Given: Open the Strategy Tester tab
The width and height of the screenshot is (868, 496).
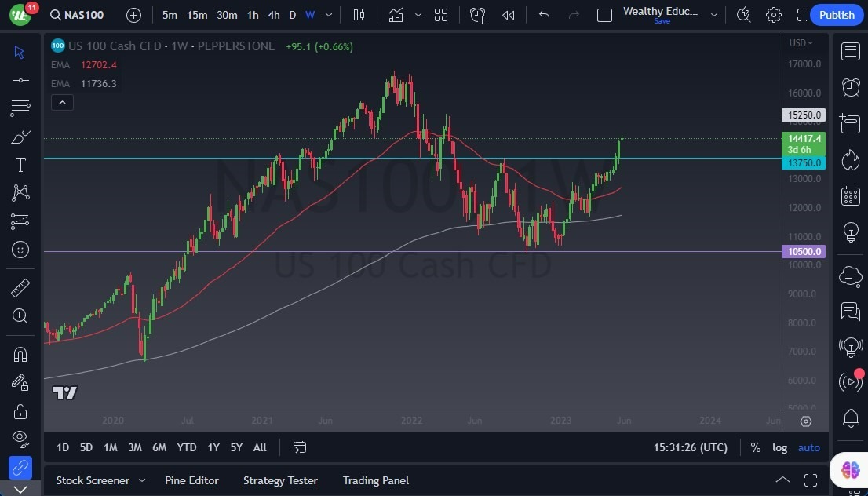Looking at the screenshot, I should pos(280,480).
